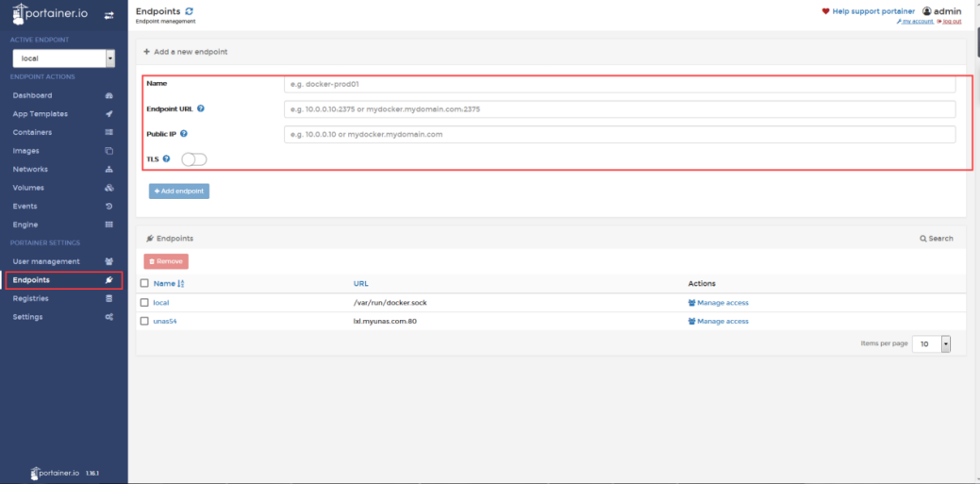
Task: Click the heart icon beside Help support portainer
Action: (x=826, y=11)
